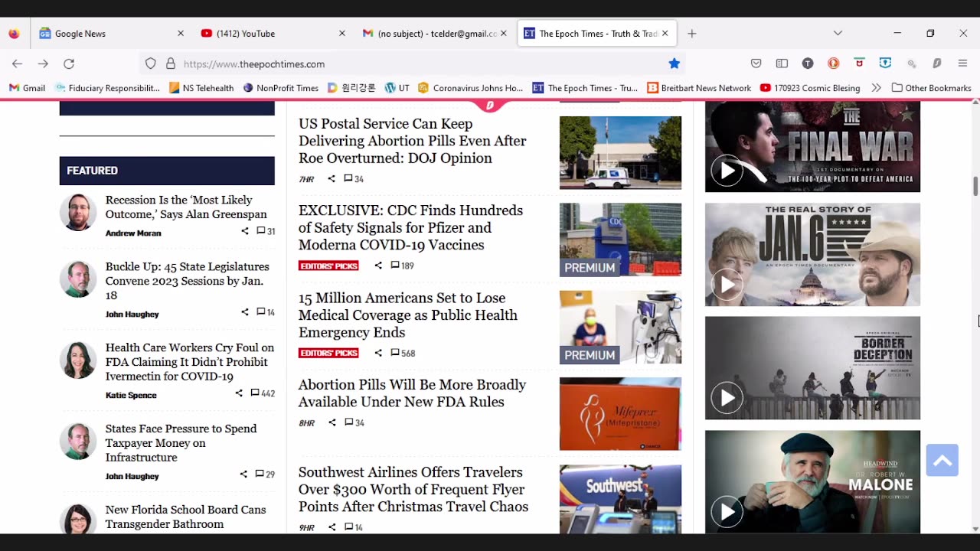Open the Fiduciary Responsibilit... bookmark
This screenshot has width=980, height=551.
click(107, 88)
